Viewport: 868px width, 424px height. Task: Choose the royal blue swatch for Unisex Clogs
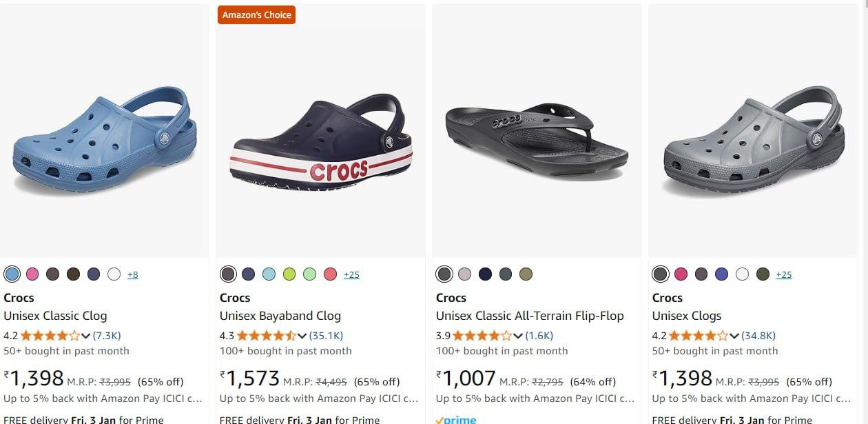[721, 274]
